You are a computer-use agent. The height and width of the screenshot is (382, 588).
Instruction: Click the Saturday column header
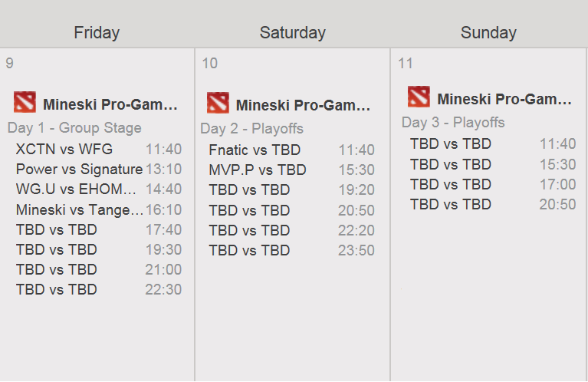(293, 33)
